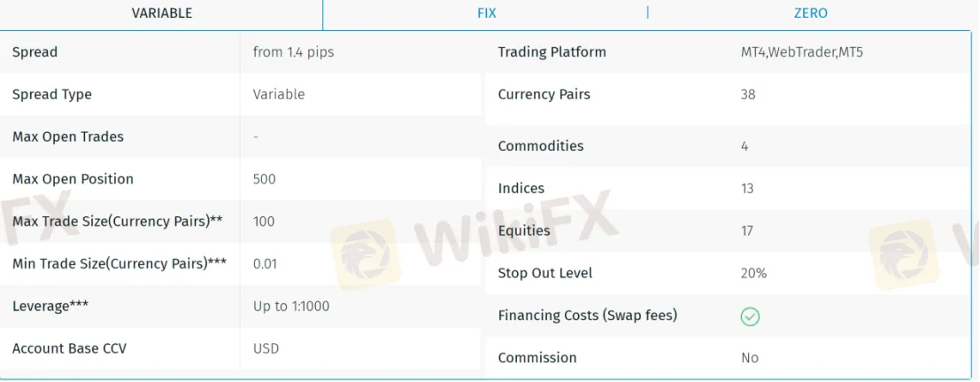980x382 pixels.
Task: Select the Commodities row label
Action: tap(541, 146)
